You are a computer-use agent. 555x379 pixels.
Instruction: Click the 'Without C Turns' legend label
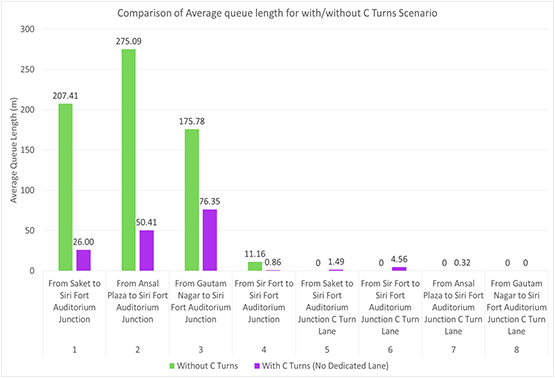(207, 366)
